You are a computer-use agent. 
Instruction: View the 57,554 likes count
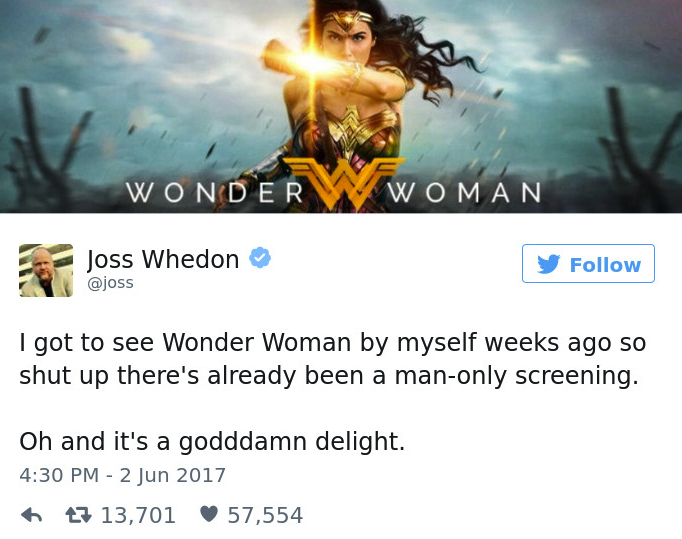pyautogui.click(x=265, y=515)
